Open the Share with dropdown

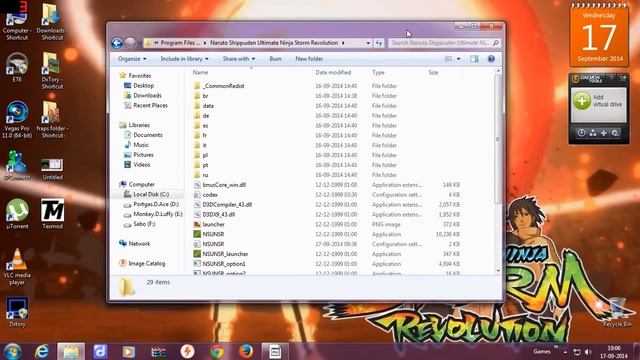(239, 59)
